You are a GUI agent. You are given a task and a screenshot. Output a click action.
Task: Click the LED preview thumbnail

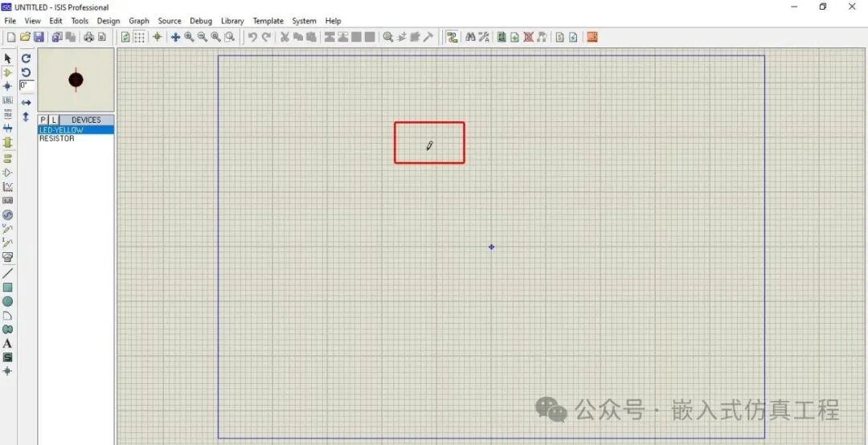click(x=76, y=80)
